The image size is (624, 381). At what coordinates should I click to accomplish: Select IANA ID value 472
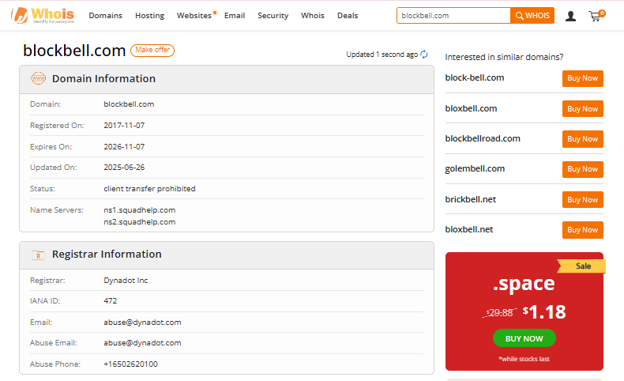[x=110, y=301]
